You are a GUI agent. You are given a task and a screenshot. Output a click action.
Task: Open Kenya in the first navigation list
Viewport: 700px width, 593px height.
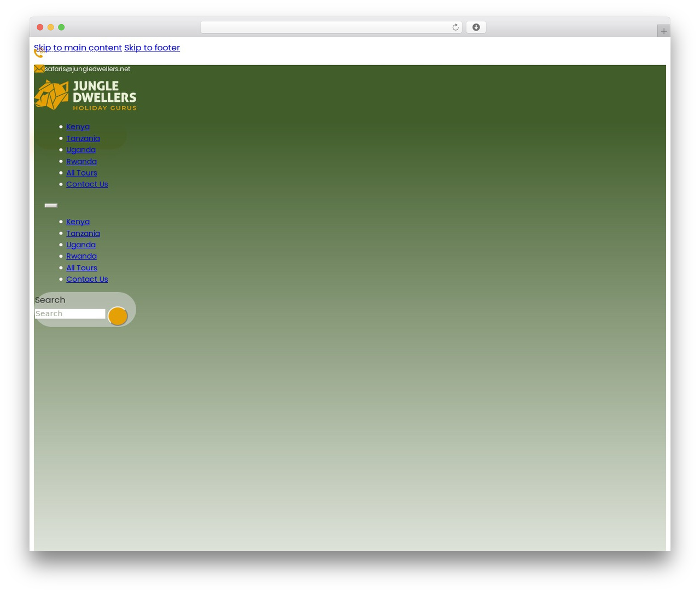78,127
